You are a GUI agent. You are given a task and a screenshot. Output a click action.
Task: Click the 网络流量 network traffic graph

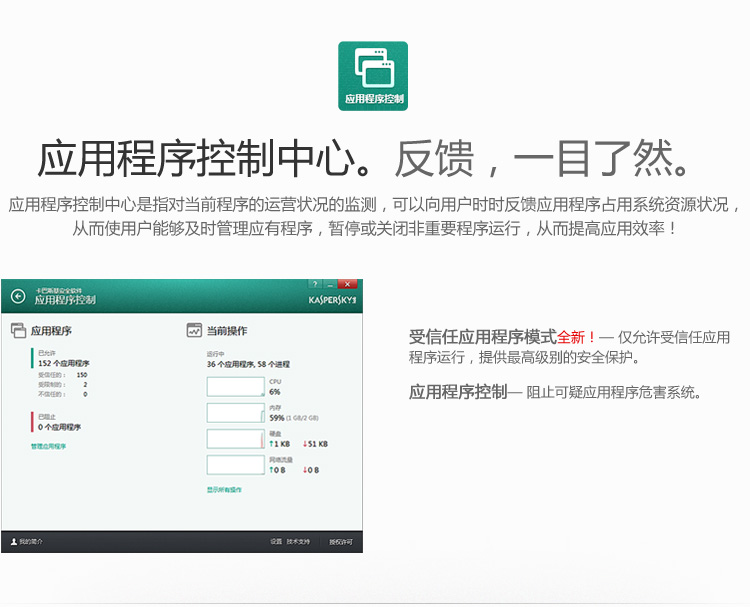pos(235,465)
